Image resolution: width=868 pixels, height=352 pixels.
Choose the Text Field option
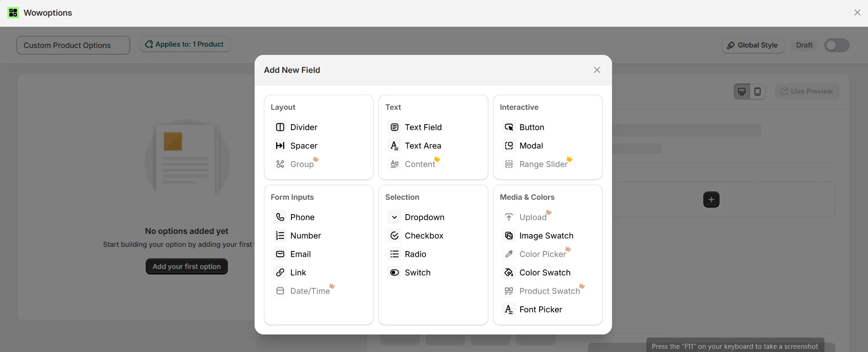tap(422, 127)
